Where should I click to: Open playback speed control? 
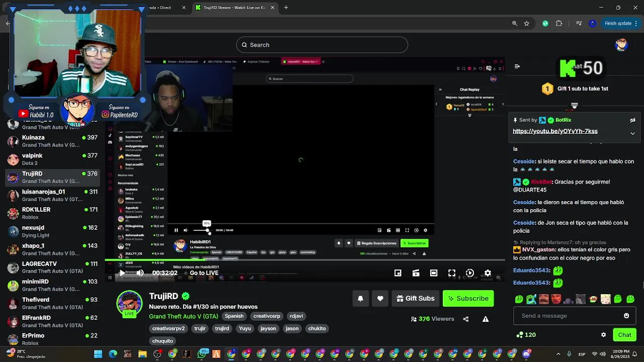[x=469, y=273]
